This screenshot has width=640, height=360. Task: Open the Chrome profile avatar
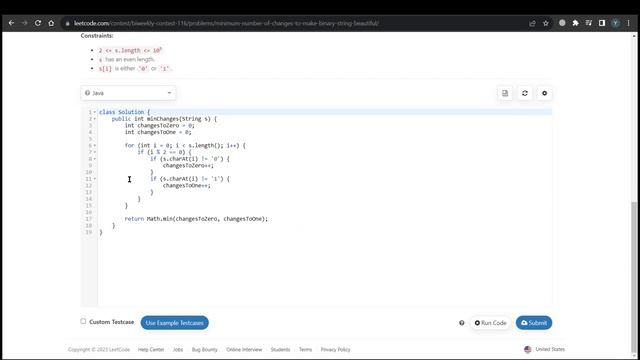pos(616,23)
